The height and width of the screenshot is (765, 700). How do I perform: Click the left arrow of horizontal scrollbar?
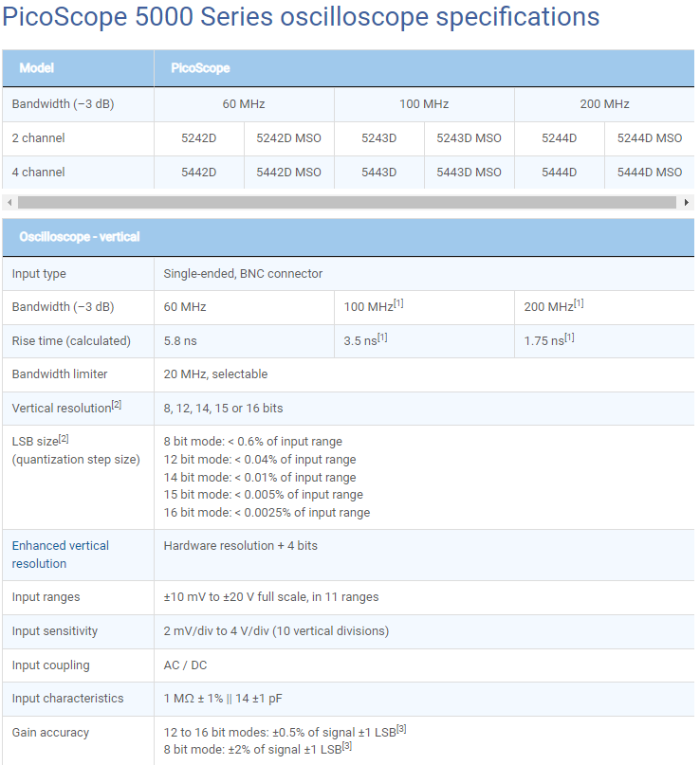[9, 202]
